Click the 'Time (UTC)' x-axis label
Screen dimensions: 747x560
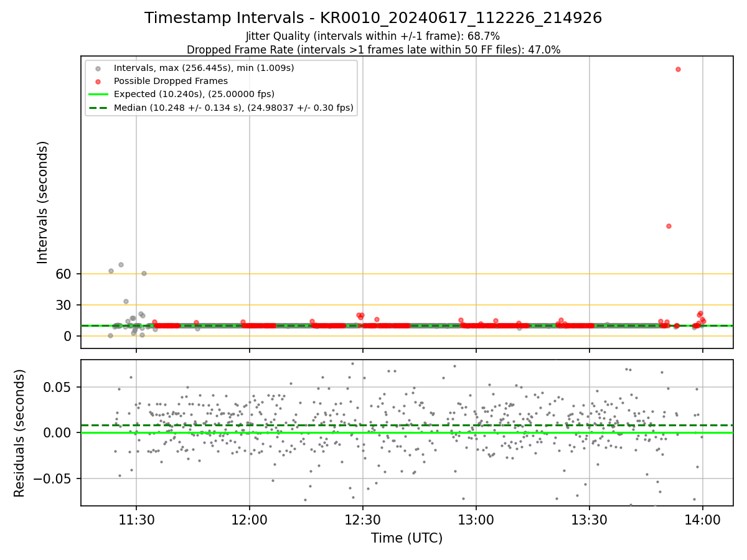(x=406, y=538)
